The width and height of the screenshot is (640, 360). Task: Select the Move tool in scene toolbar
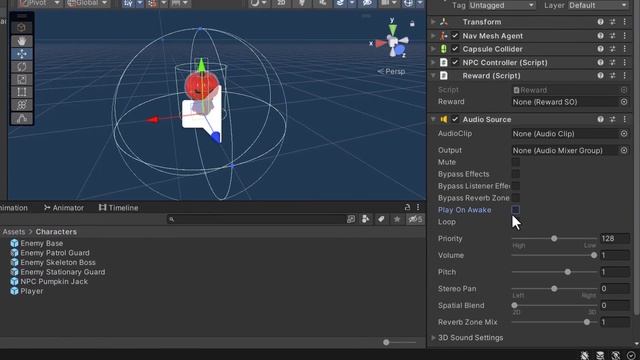[x=22, y=54]
